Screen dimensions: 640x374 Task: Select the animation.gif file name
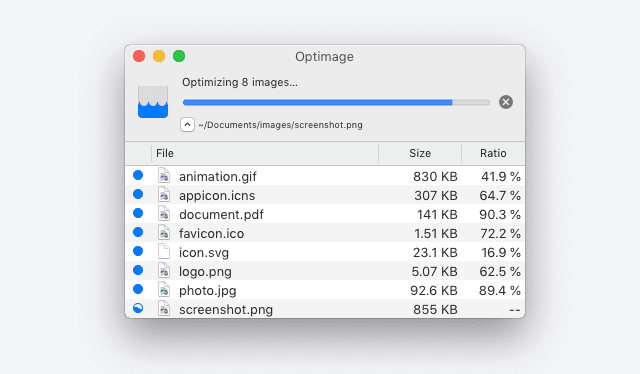coord(218,177)
